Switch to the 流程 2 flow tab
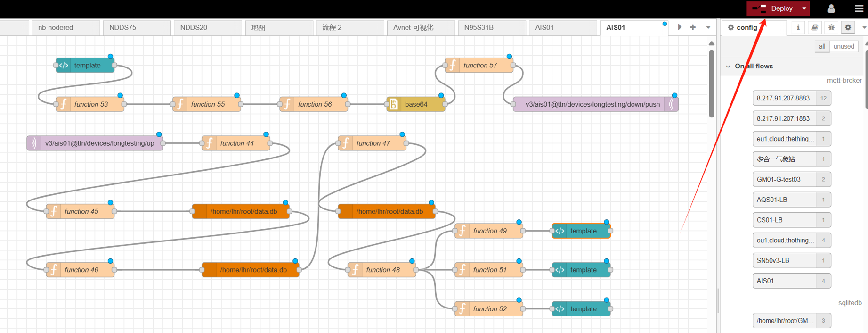Image resolution: width=868 pixels, height=333 pixels. (x=350, y=27)
